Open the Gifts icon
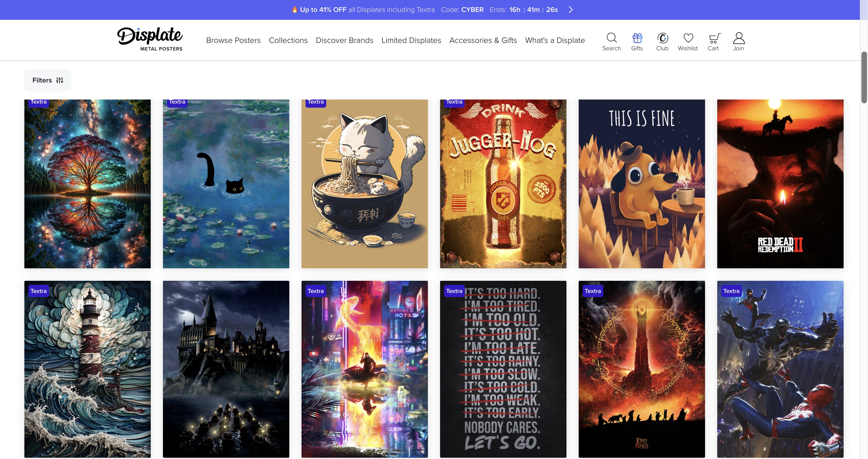This screenshot has height=459, width=868. tap(637, 42)
